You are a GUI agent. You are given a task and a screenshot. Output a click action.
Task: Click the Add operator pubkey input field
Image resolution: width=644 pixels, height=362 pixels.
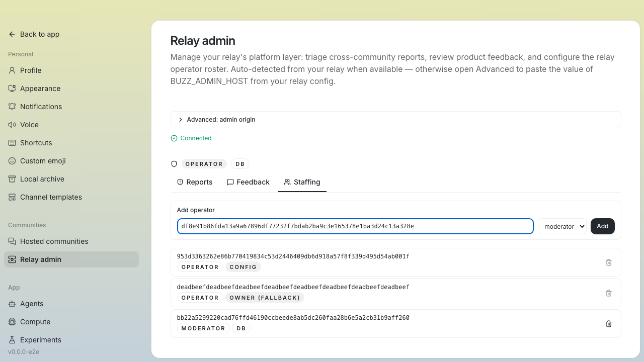[x=355, y=226]
